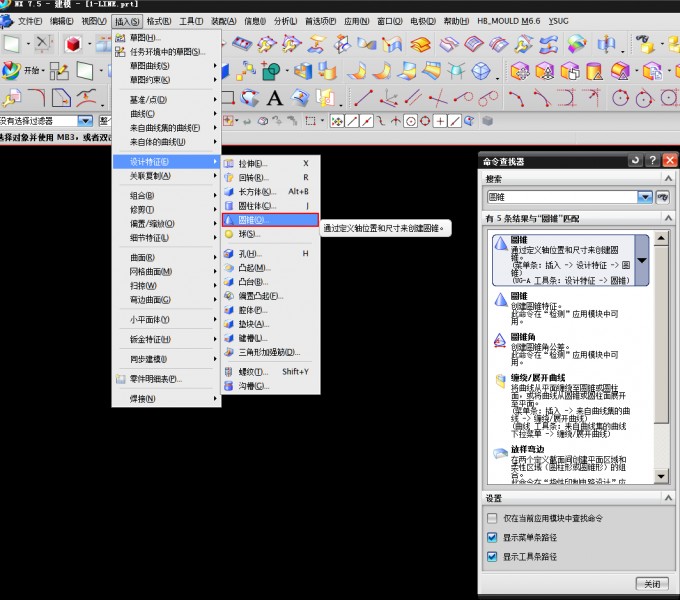The height and width of the screenshot is (600, 680).
Task: Click the wrench with page icon
Action: [11, 98]
